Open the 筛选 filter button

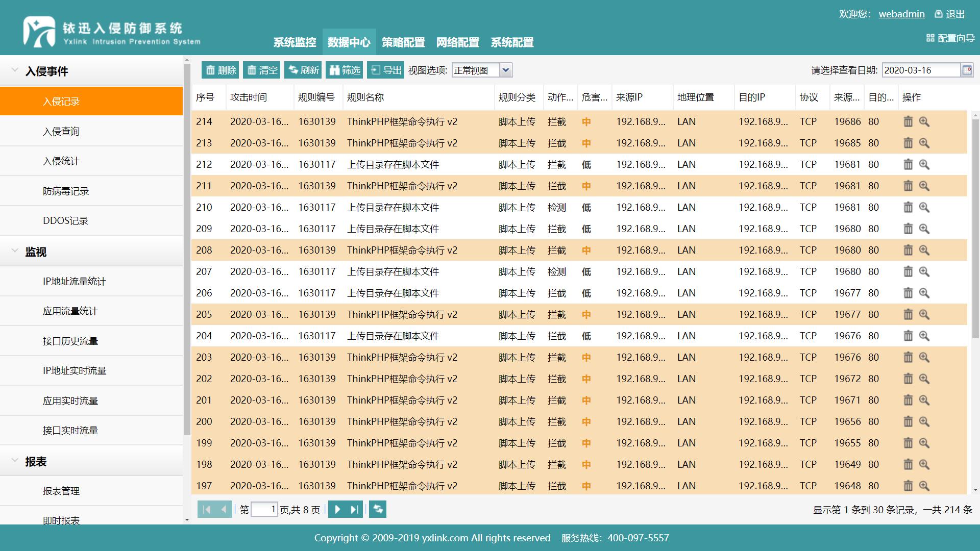point(345,70)
